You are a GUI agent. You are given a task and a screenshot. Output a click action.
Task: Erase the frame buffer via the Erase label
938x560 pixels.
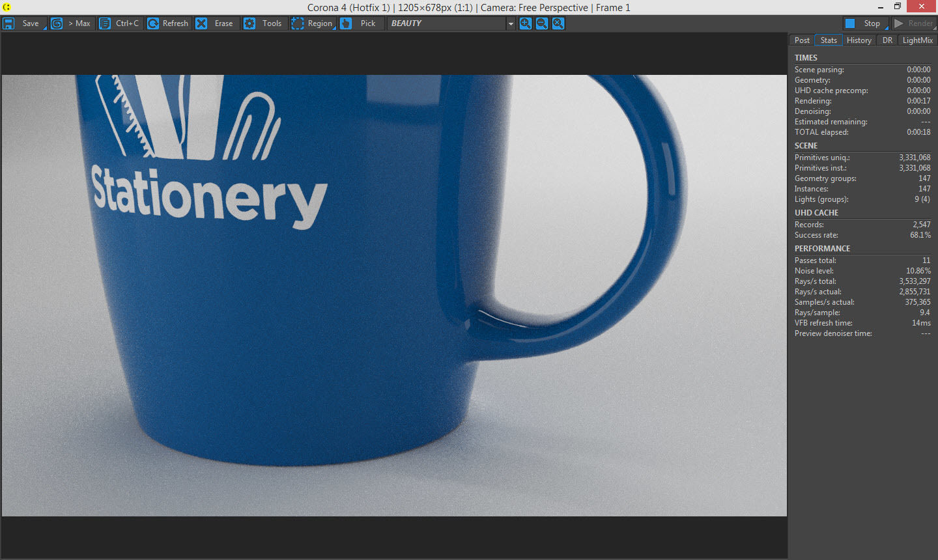tap(223, 23)
